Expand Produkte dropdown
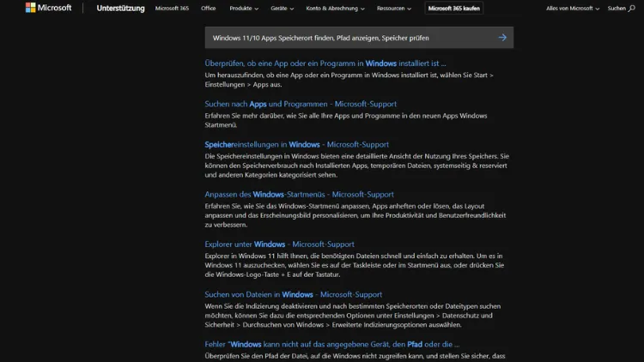Image resolution: width=644 pixels, height=362 pixels. click(x=244, y=9)
